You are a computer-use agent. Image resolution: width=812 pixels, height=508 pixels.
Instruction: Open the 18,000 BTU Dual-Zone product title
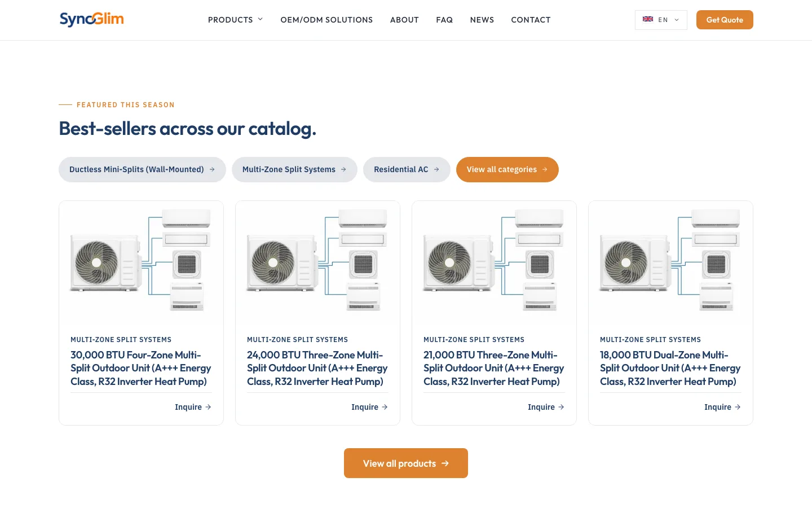coord(670,368)
